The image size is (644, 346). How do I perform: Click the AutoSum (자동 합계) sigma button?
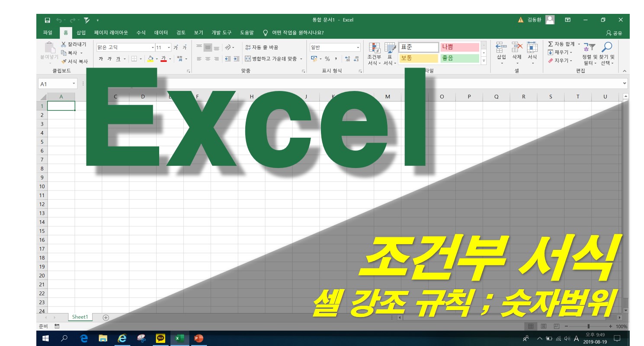561,44
